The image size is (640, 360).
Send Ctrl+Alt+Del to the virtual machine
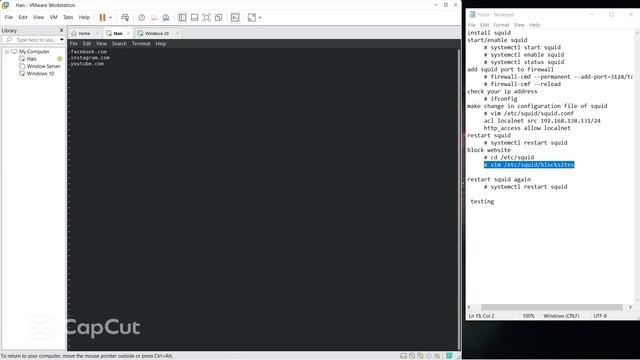[125, 18]
